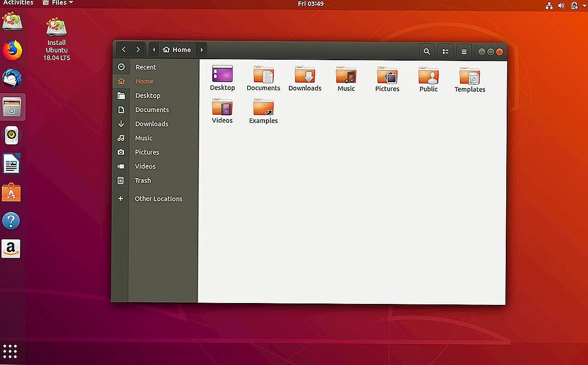Click the Trash bin icon in sidebar
The width and height of the screenshot is (588, 365).
[120, 180]
